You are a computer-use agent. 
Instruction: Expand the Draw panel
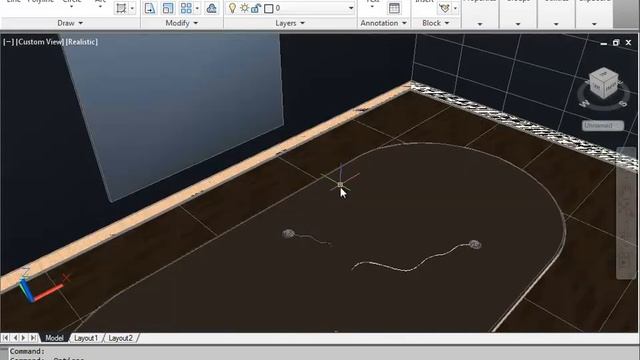click(70, 23)
